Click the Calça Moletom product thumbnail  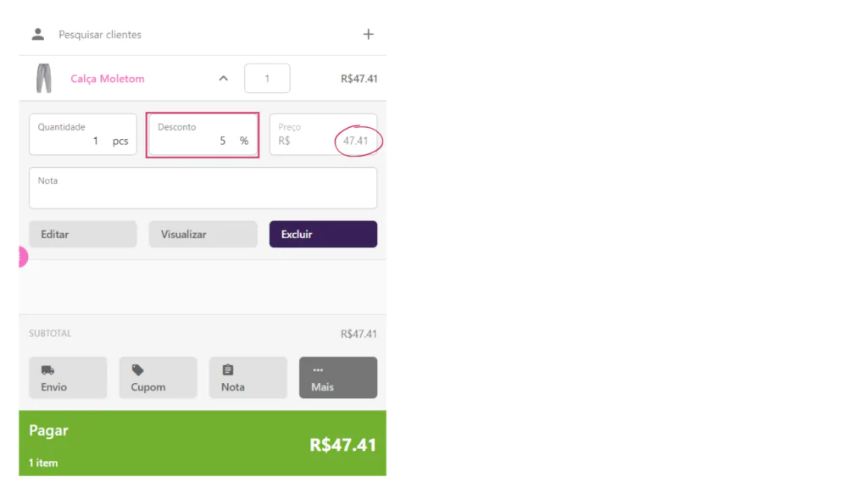point(44,78)
